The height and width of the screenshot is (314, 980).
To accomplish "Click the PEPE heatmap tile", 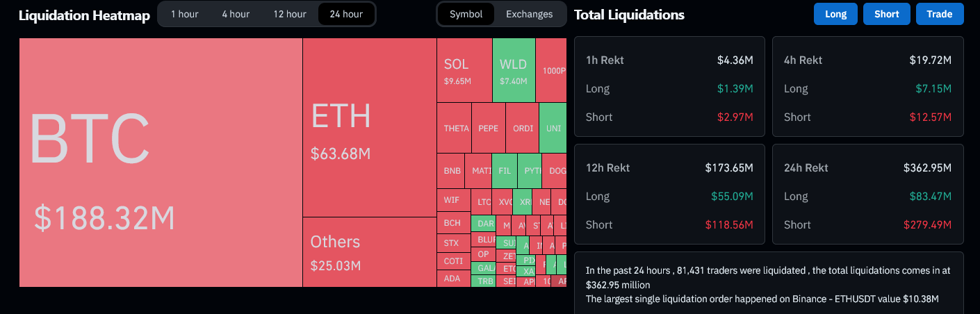I will click(488, 128).
